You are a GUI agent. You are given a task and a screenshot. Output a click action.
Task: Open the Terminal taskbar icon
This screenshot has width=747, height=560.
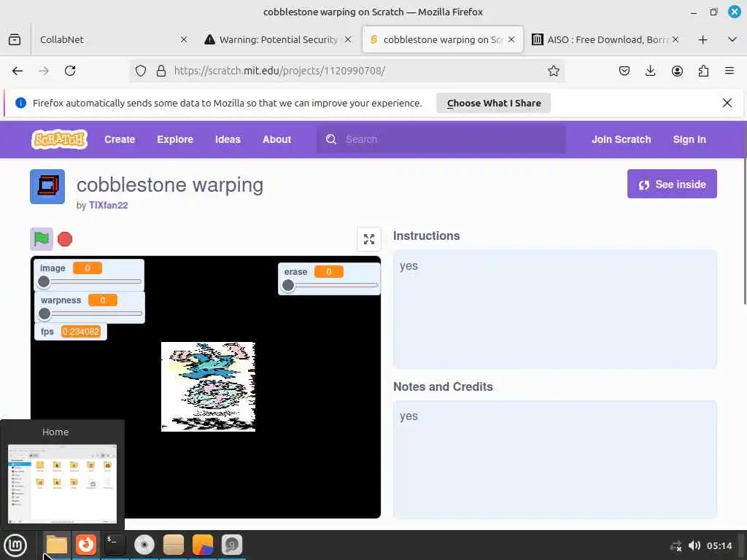[x=115, y=545]
